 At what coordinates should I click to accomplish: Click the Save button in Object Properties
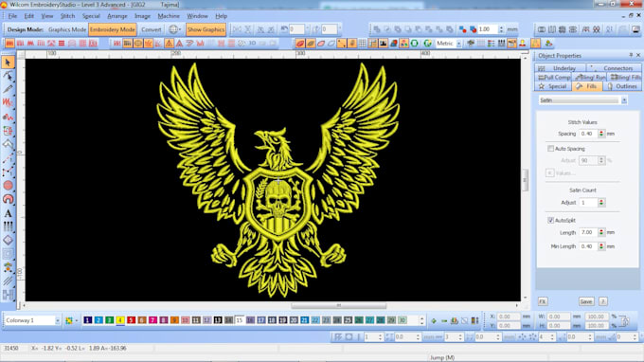click(x=586, y=301)
